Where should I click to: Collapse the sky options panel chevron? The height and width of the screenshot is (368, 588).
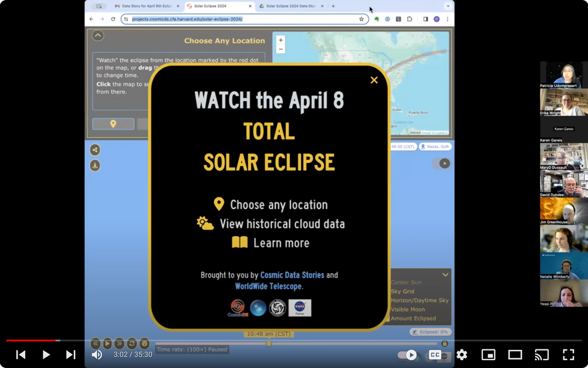(x=445, y=275)
